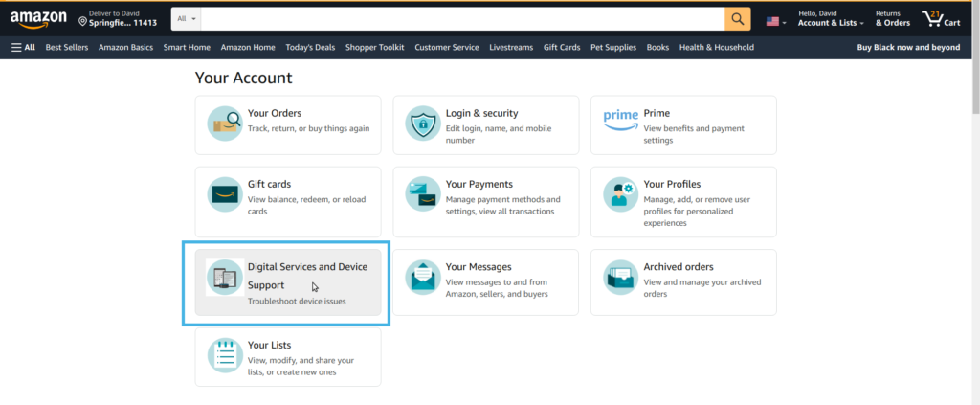Open the Prime card title
980x405 pixels.
pyautogui.click(x=657, y=113)
